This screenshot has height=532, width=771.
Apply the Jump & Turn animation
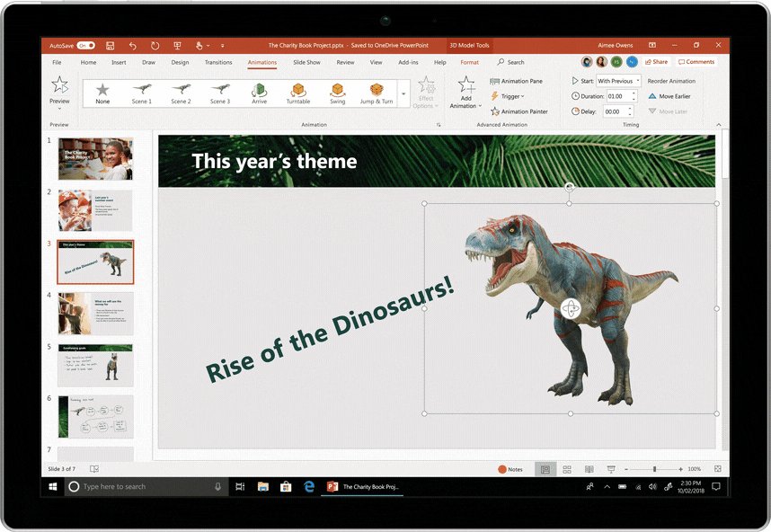click(x=377, y=93)
